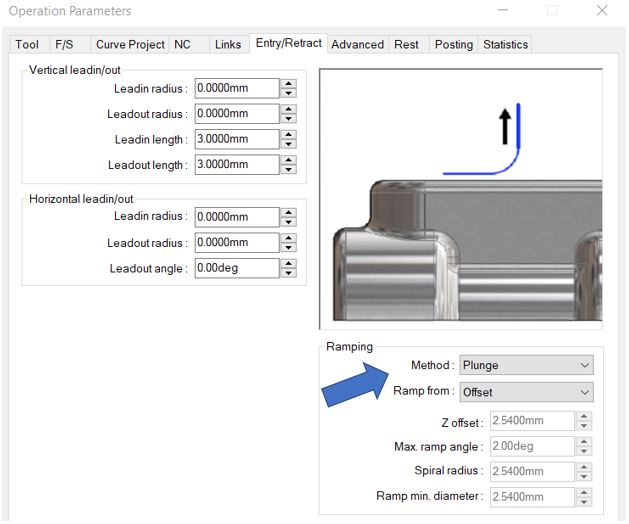Click the Leadout length field
The height and width of the screenshot is (524, 629).
237,165
